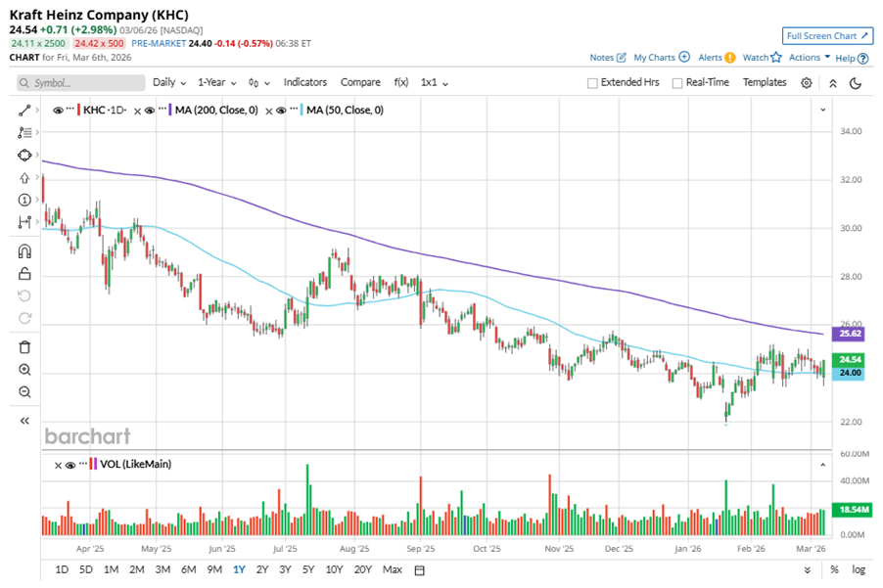Image resolution: width=883 pixels, height=588 pixels.
Task: Enable the Extended Hrs checkbox
Action: click(x=592, y=83)
